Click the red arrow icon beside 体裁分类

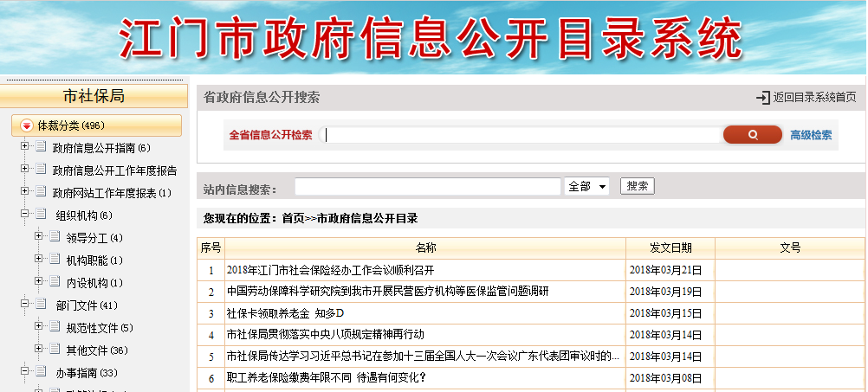26,126
